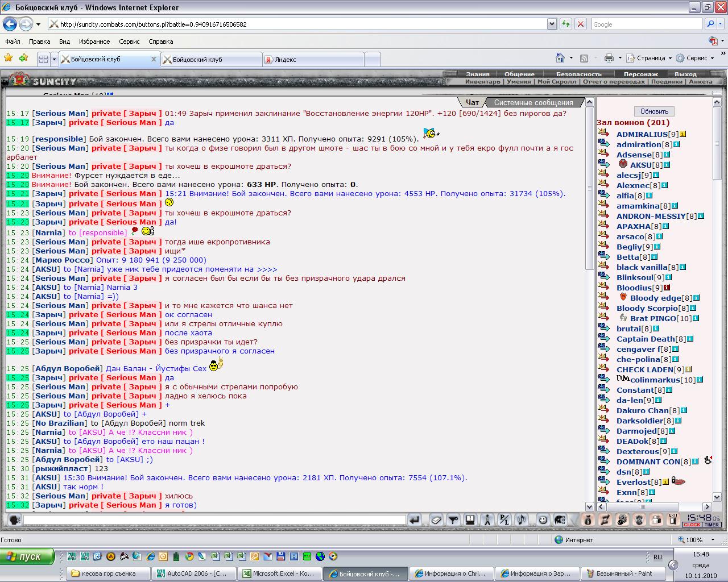This screenshot has height=582, width=728.
Task: Click the info figure icon in bottom bar
Action: [588, 519]
